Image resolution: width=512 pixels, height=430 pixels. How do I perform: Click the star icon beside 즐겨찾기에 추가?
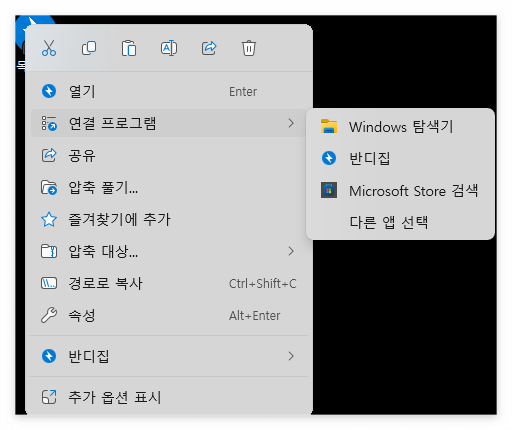(x=49, y=219)
